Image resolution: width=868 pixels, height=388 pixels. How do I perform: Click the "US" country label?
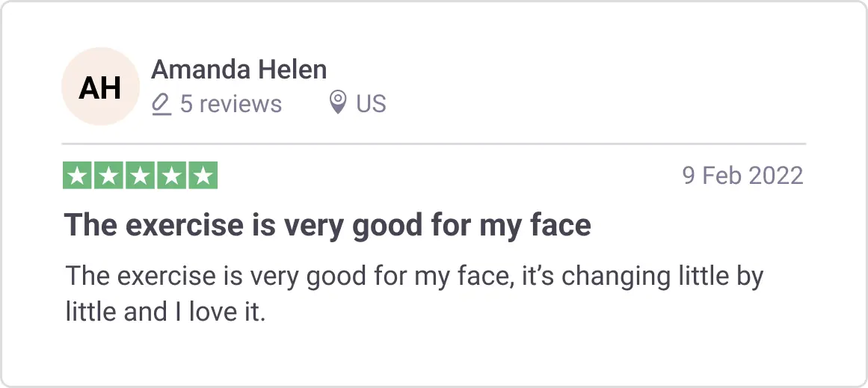371,104
